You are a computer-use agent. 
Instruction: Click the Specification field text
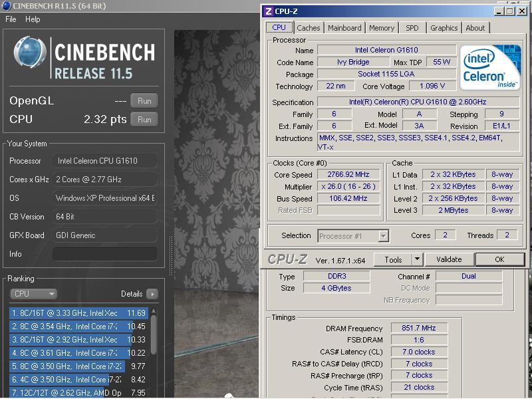point(418,102)
